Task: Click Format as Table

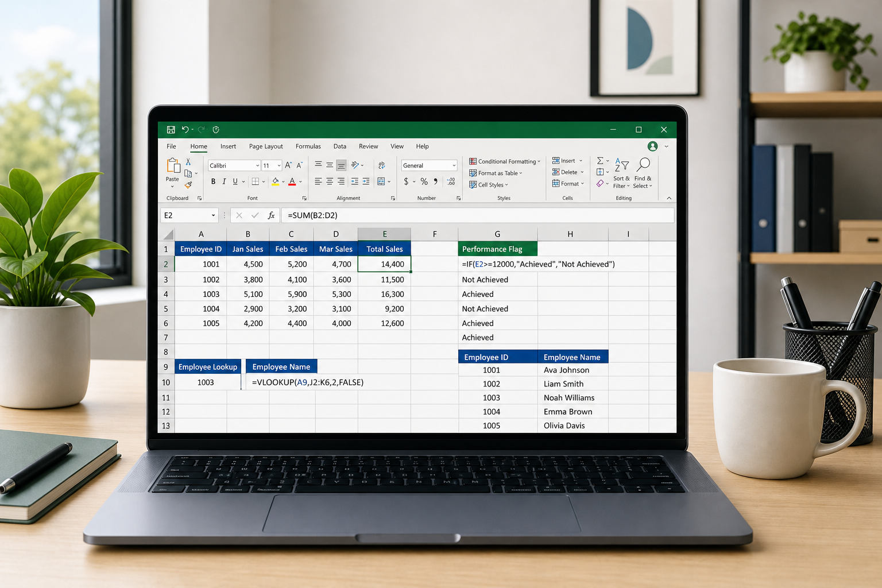Action: tap(496, 173)
